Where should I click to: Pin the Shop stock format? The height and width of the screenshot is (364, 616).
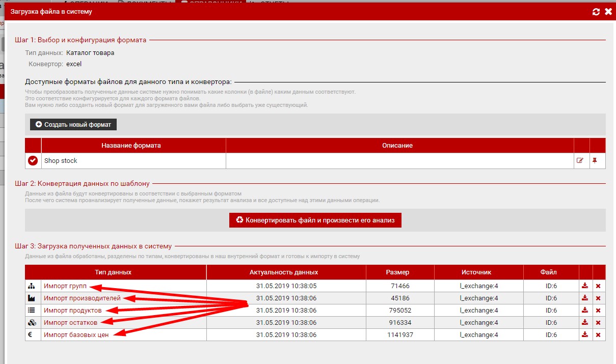tap(594, 161)
